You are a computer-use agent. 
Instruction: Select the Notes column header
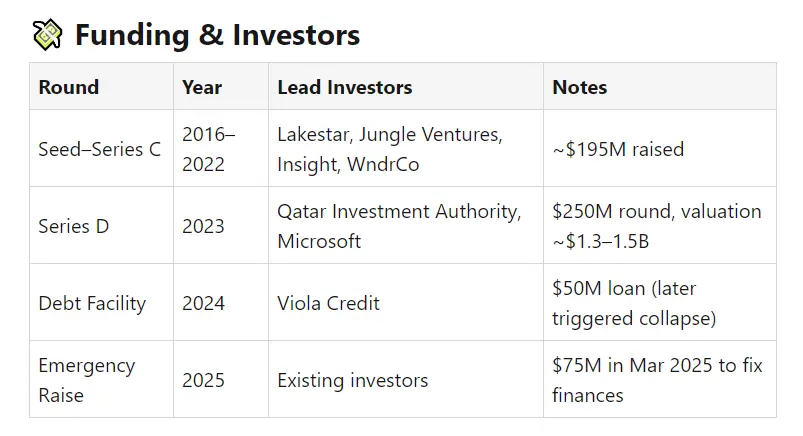(x=580, y=87)
